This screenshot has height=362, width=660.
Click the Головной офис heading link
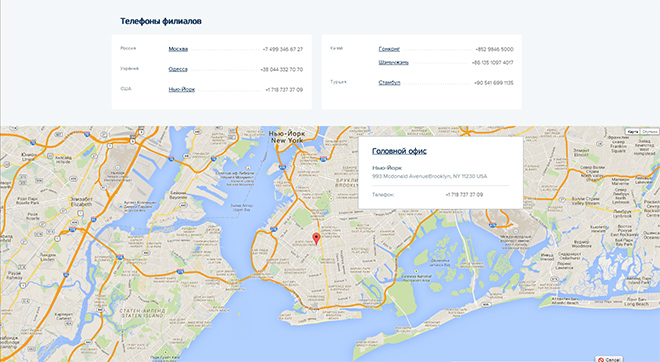pos(399,151)
